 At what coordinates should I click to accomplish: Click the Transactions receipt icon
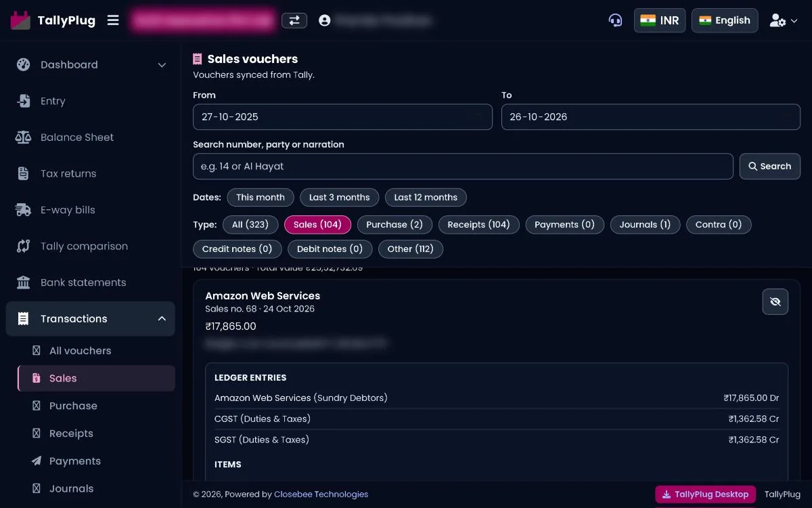tap(24, 319)
